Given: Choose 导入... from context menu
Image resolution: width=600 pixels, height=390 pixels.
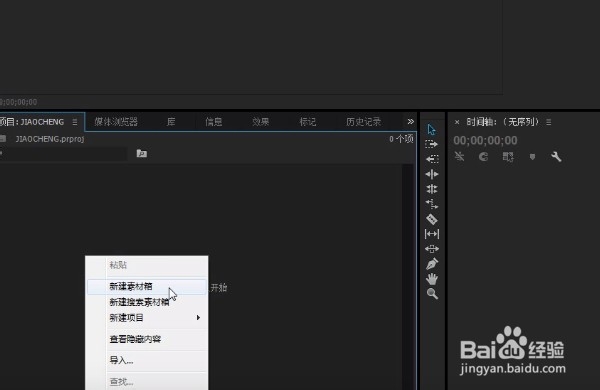Looking at the screenshot, I should point(147,361).
